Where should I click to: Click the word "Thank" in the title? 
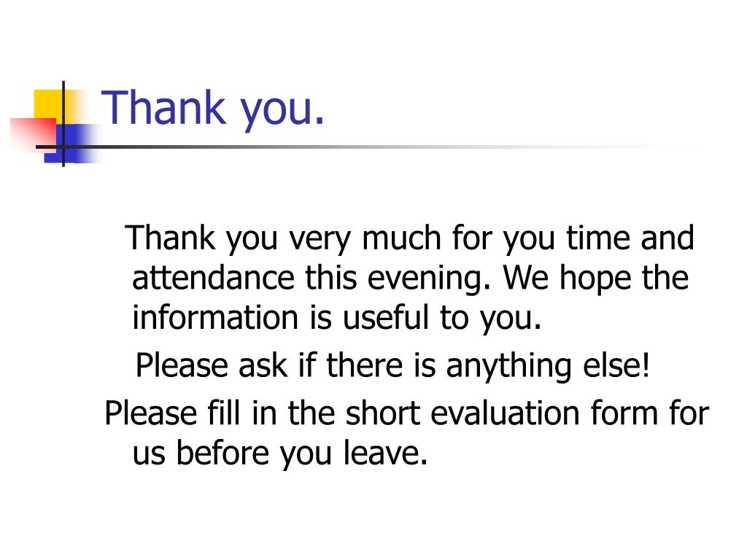coord(163,108)
